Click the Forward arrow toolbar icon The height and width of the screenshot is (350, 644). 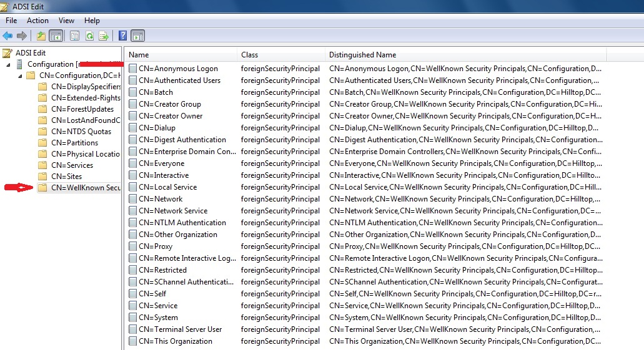(22, 36)
